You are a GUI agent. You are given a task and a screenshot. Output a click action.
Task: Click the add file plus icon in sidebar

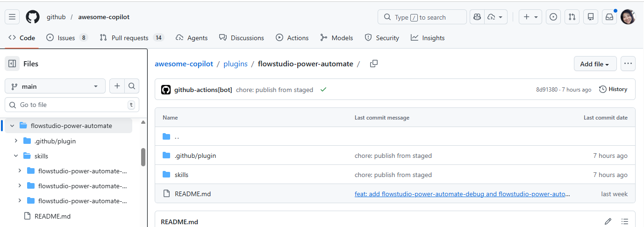[x=117, y=86]
